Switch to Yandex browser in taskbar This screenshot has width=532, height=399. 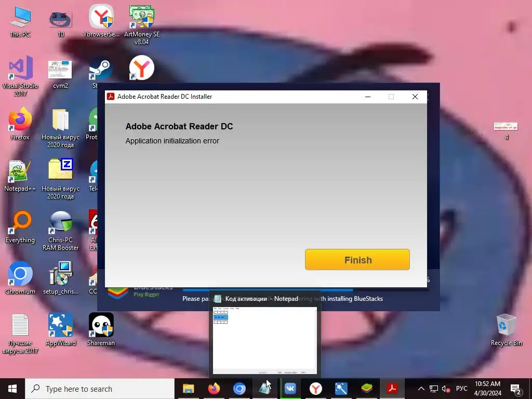[x=315, y=389]
